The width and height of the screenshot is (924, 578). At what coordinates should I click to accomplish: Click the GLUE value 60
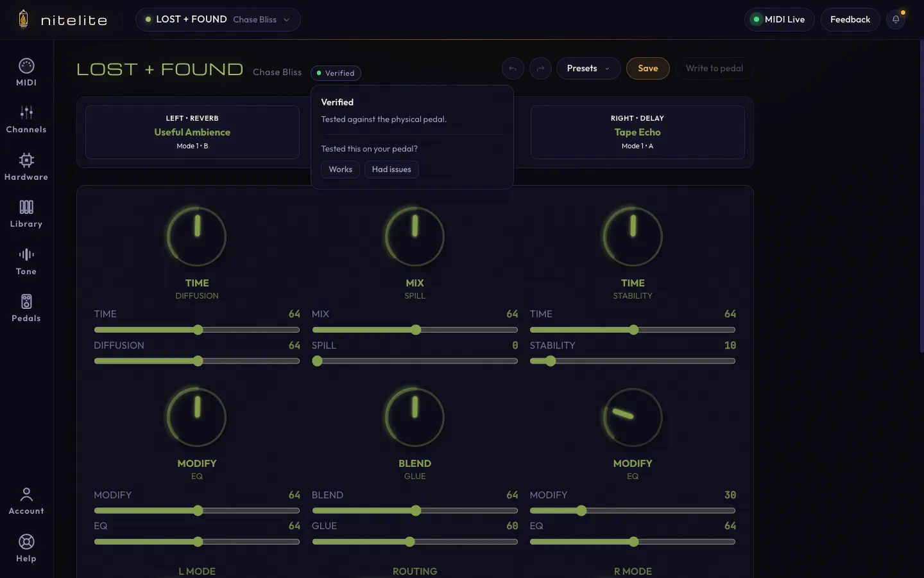(x=512, y=526)
